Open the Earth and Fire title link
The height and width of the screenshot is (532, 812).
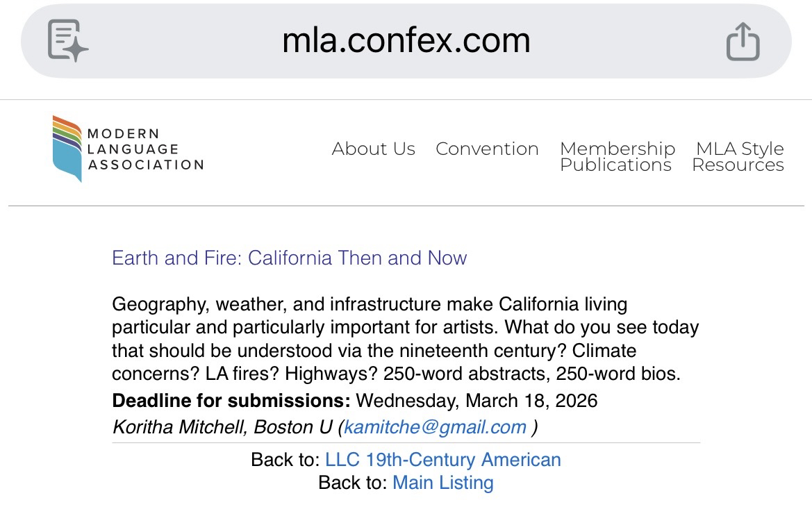coord(289,258)
